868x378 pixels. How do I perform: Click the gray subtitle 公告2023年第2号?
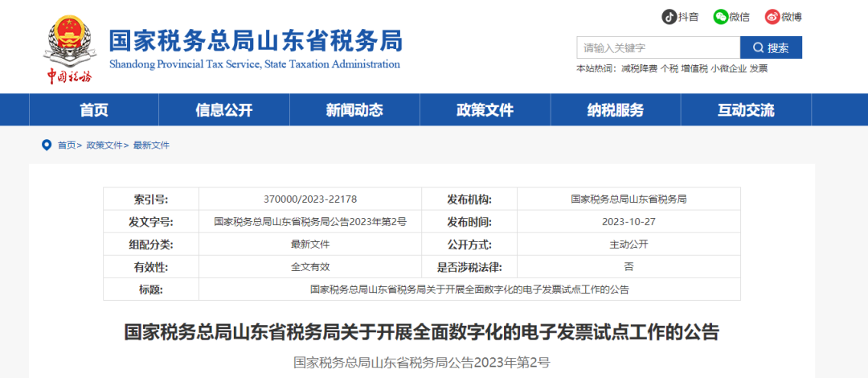[x=422, y=363]
